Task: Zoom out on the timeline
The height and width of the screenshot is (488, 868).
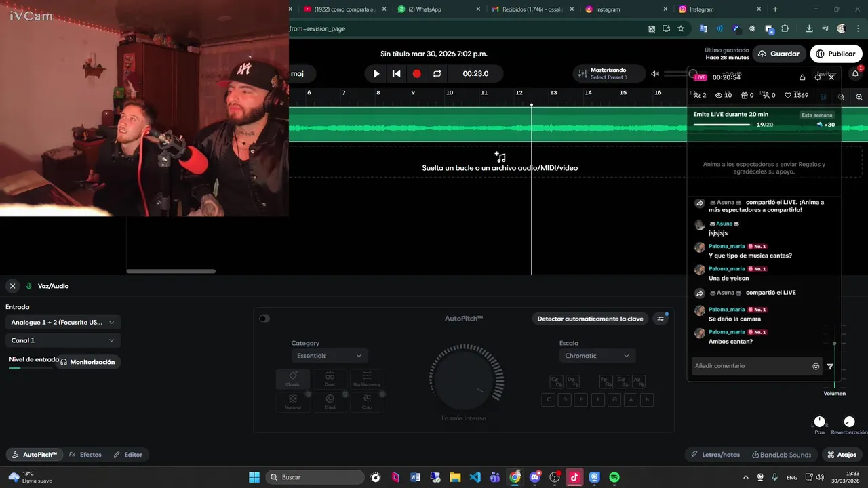Action: pos(842,97)
